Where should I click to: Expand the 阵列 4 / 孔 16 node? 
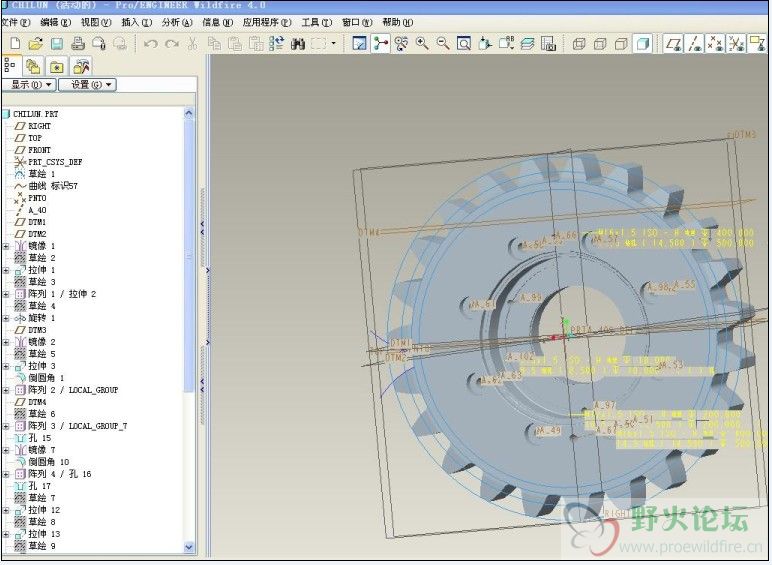pyautogui.click(x=6, y=474)
